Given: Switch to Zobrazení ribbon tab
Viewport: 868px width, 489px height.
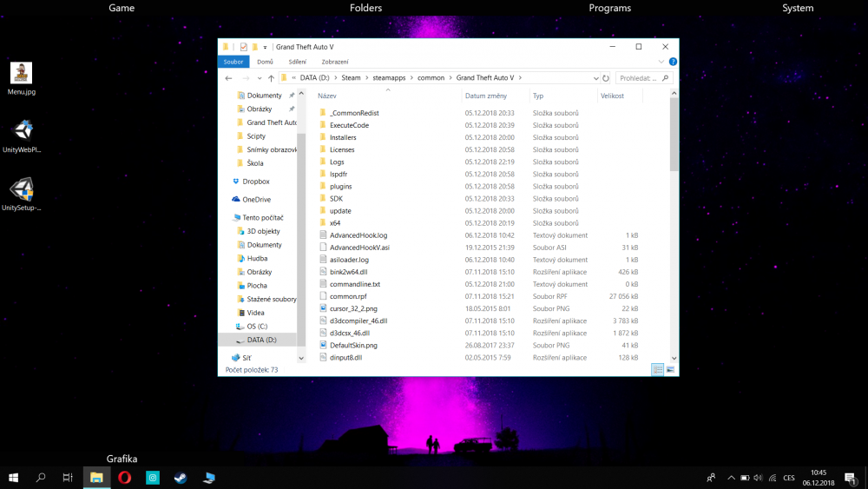Looking at the screenshot, I should 335,62.
